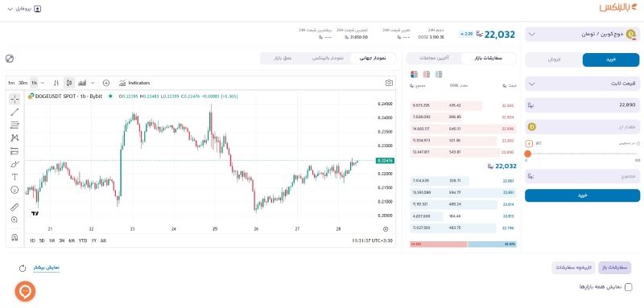Viewport: 644px width, 308px height.
Task: Open the forecasting and measurement tools
Action: point(14,151)
